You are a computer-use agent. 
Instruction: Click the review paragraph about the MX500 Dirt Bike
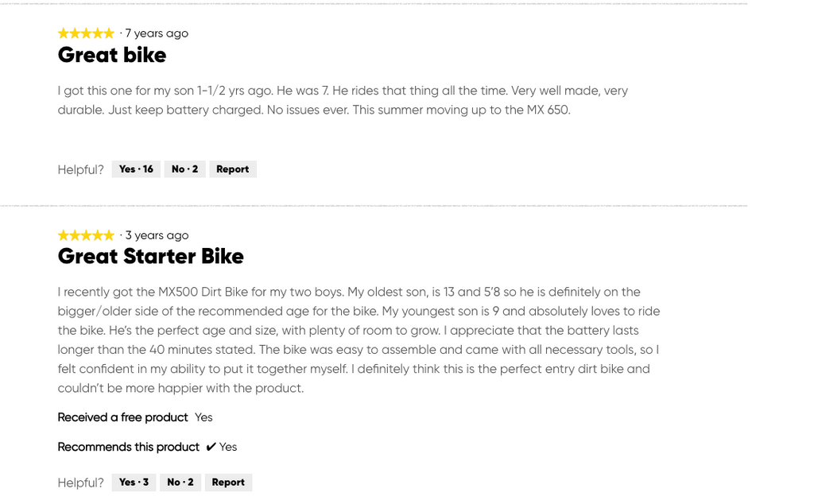(359, 340)
